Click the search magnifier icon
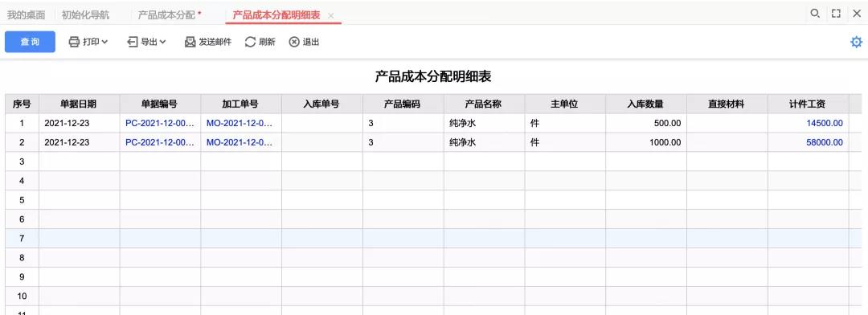868x315 pixels. click(815, 14)
